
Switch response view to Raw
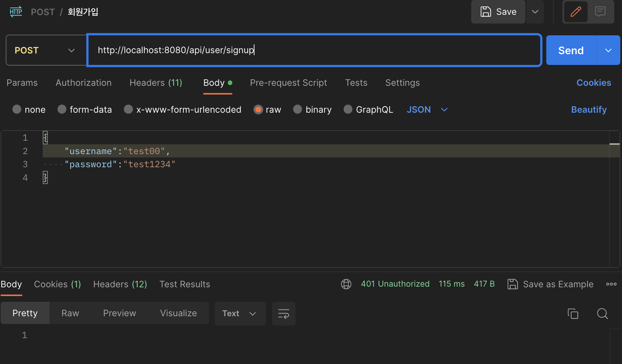click(70, 313)
